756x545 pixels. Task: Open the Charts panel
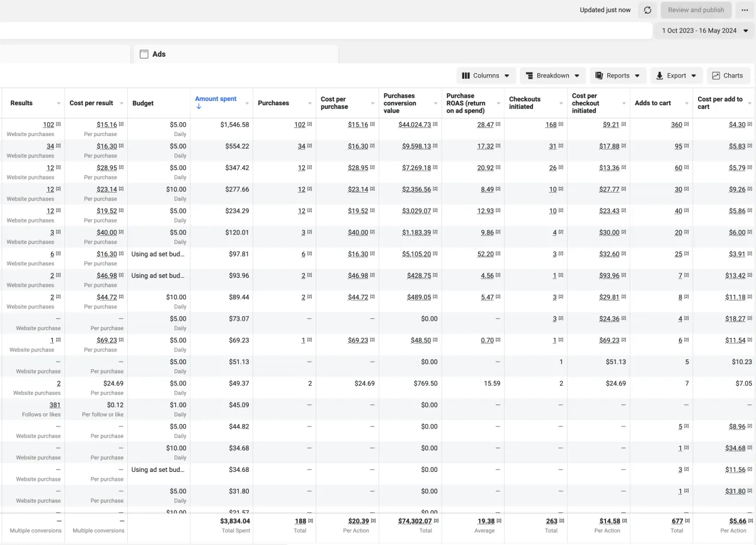click(x=728, y=76)
